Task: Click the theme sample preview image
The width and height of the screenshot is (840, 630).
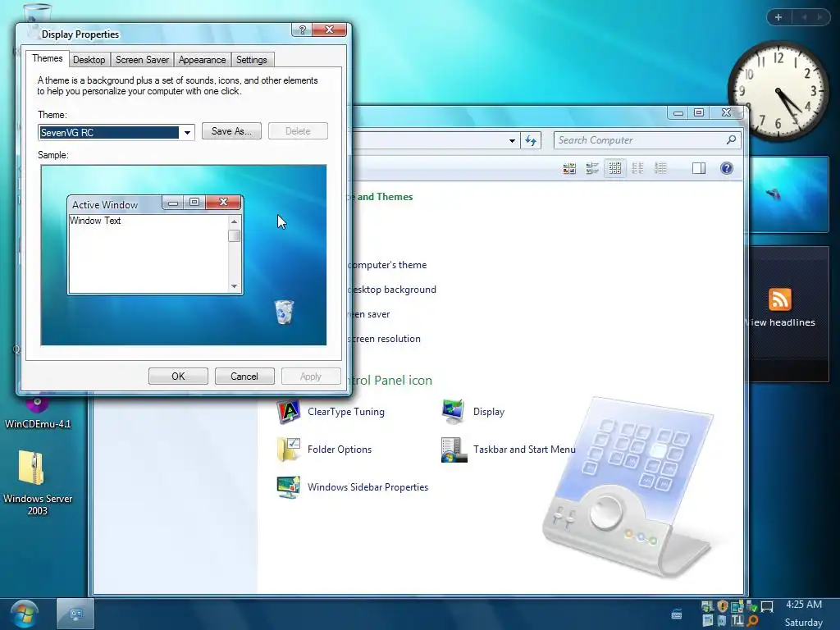Action: [183, 255]
